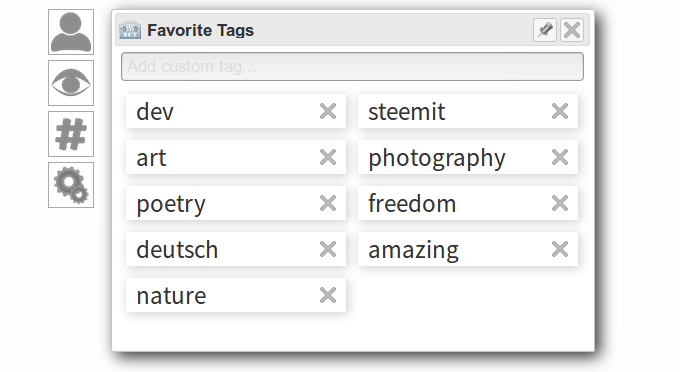Remove the nature tag
The width and height of the screenshot is (680, 372).
[328, 295]
